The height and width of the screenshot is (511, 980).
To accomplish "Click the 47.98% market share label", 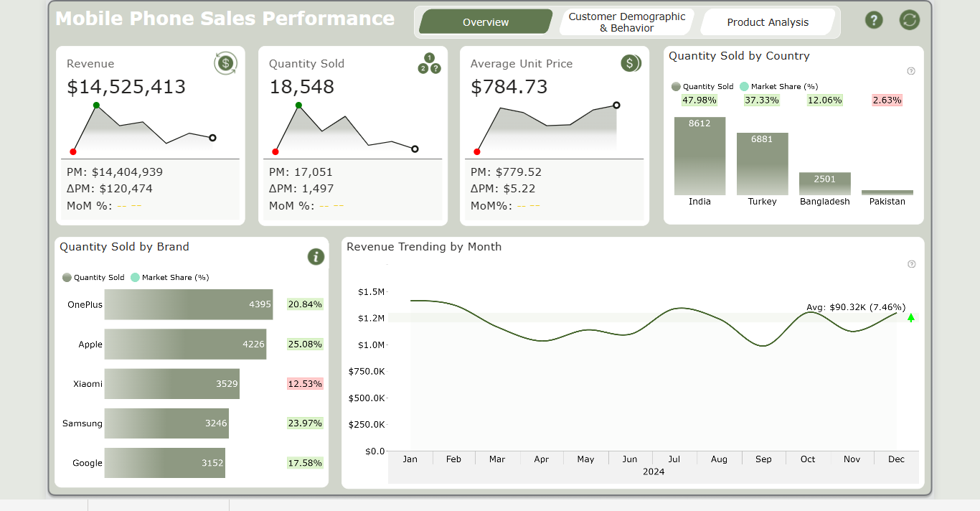I will point(699,100).
